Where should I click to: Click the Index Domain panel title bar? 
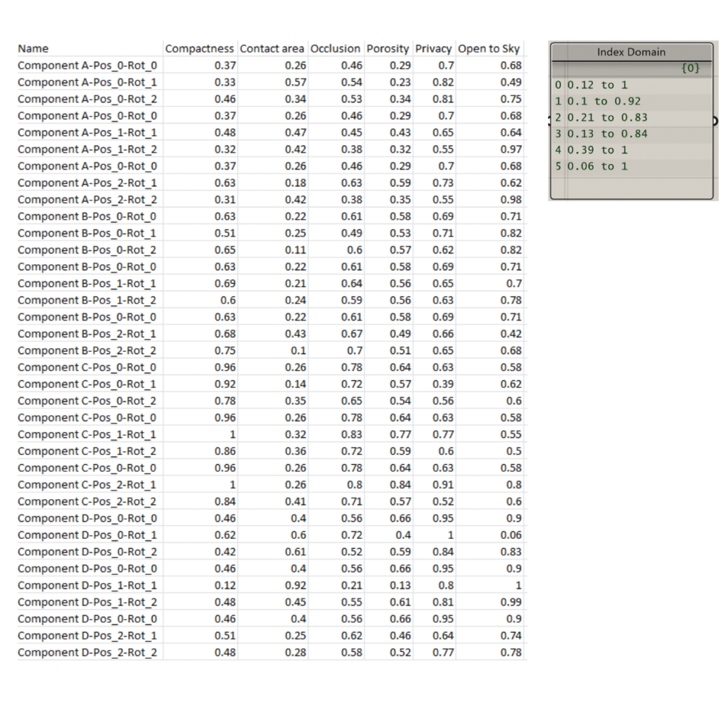pyautogui.click(x=631, y=52)
